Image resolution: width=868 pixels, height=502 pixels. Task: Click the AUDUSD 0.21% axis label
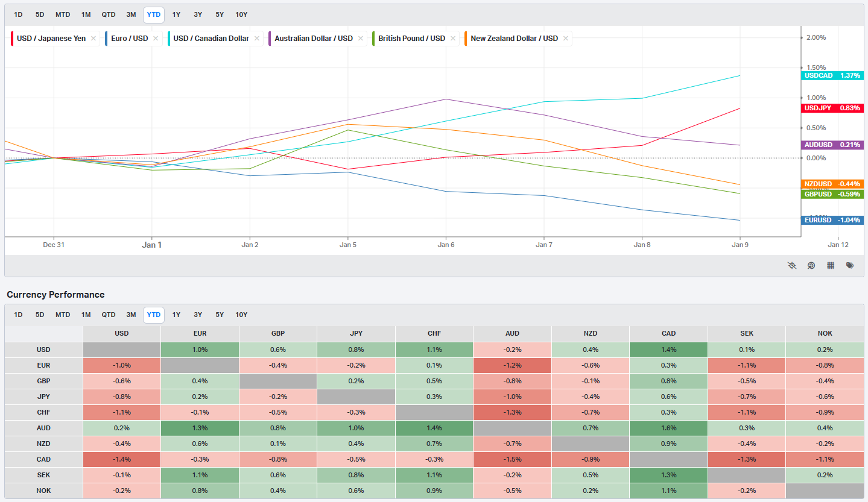[x=833, y=145]
